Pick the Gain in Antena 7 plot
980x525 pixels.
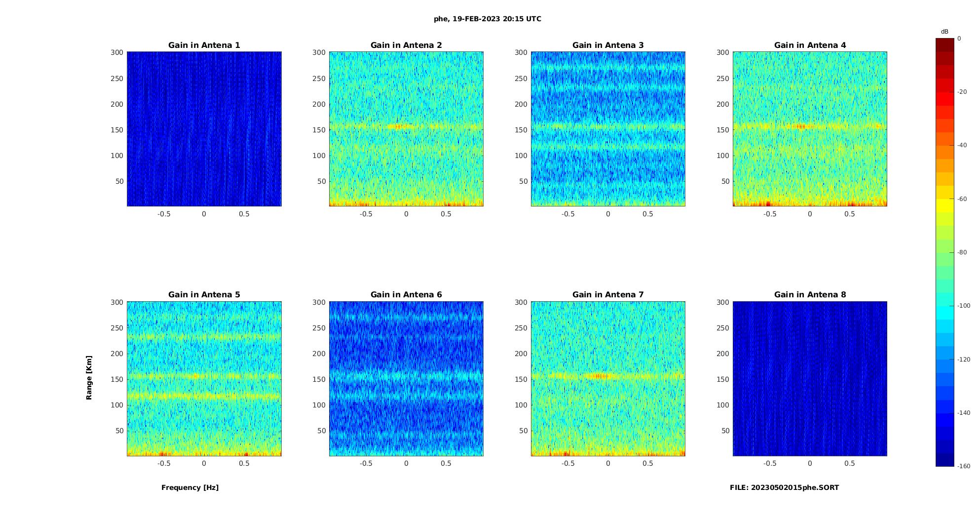608,379
